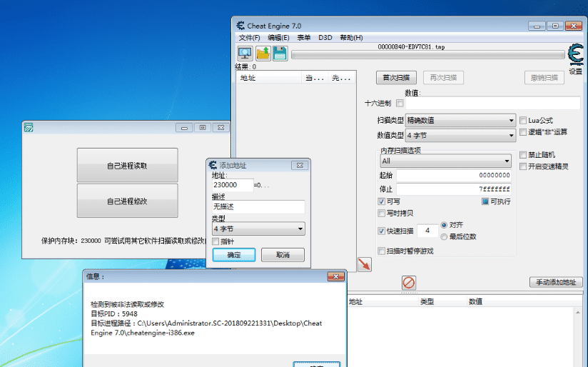Open the 表单 menu
The width and height of the screenshot is (588, 367).
pyautogui.click(x=304, y=38)
